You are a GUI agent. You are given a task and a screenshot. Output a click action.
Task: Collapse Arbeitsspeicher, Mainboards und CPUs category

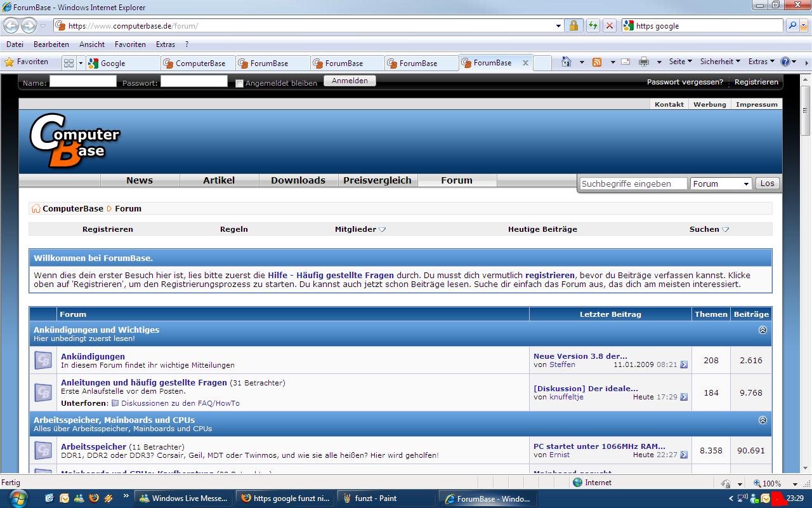(763, 420)
